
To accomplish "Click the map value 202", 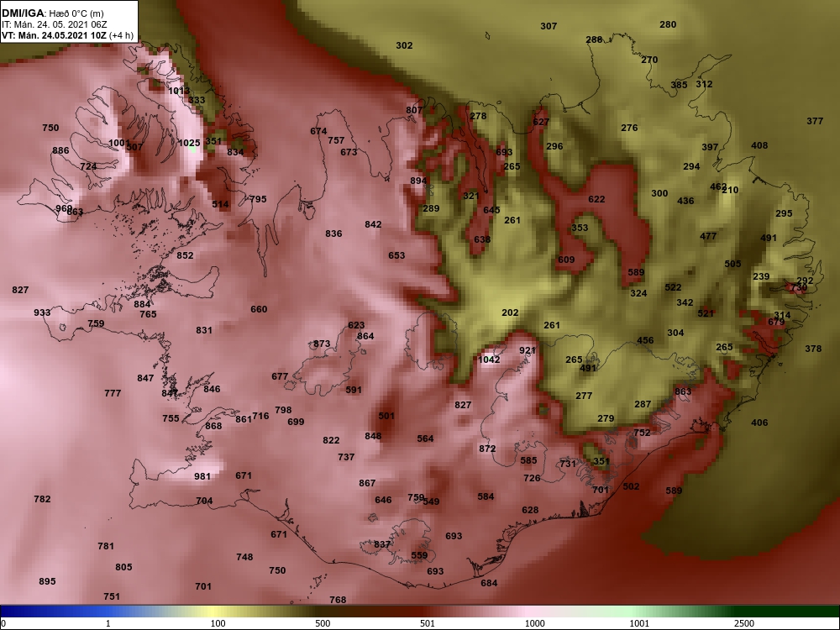I will point(510,312).
